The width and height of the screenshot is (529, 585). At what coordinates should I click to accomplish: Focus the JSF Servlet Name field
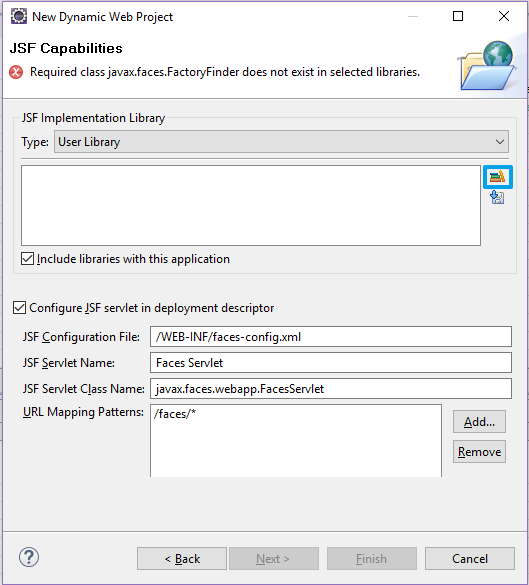point(331,363)
